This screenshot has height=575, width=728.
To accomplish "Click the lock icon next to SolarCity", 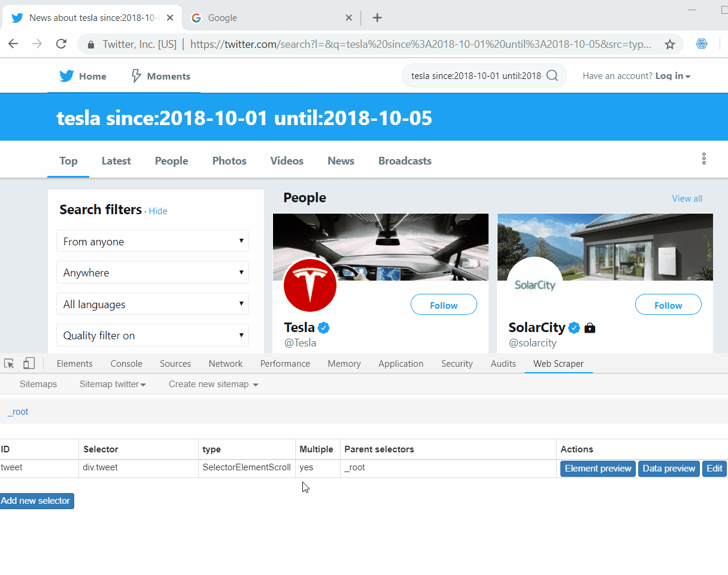I will [590, 328].
